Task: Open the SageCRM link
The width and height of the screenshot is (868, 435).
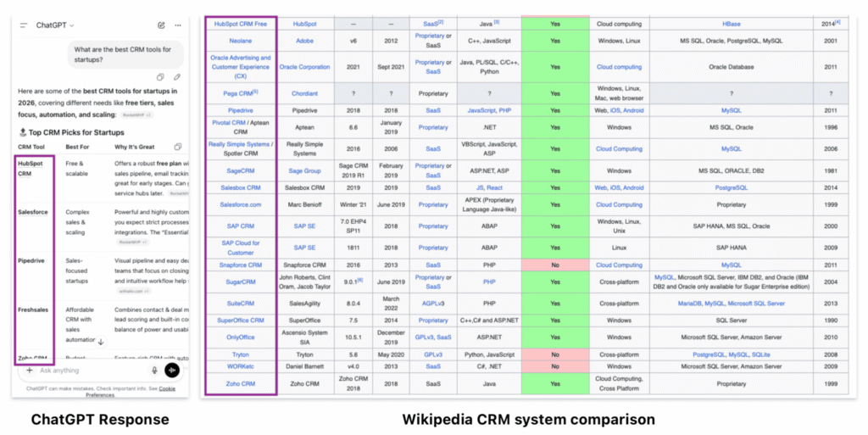Action: (240, 170)
